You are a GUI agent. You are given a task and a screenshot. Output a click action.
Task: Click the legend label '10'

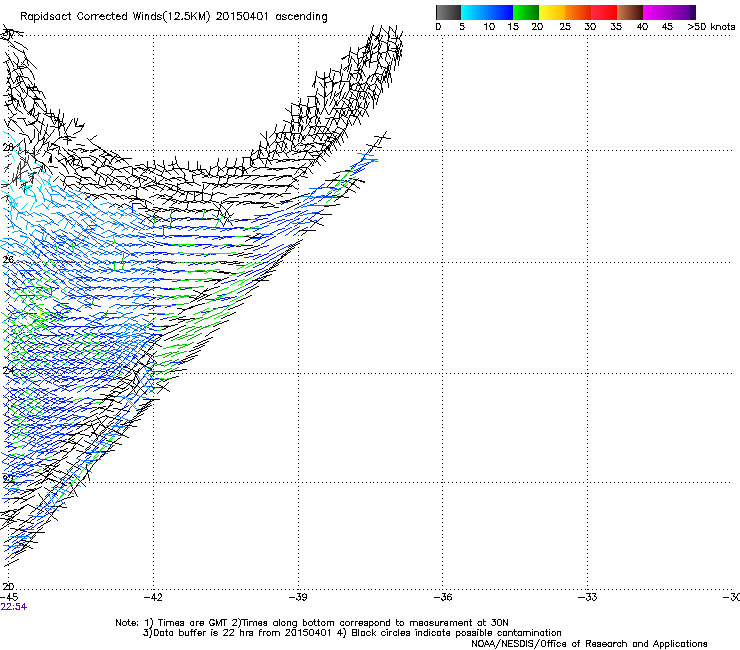click(x=489, y=27)
